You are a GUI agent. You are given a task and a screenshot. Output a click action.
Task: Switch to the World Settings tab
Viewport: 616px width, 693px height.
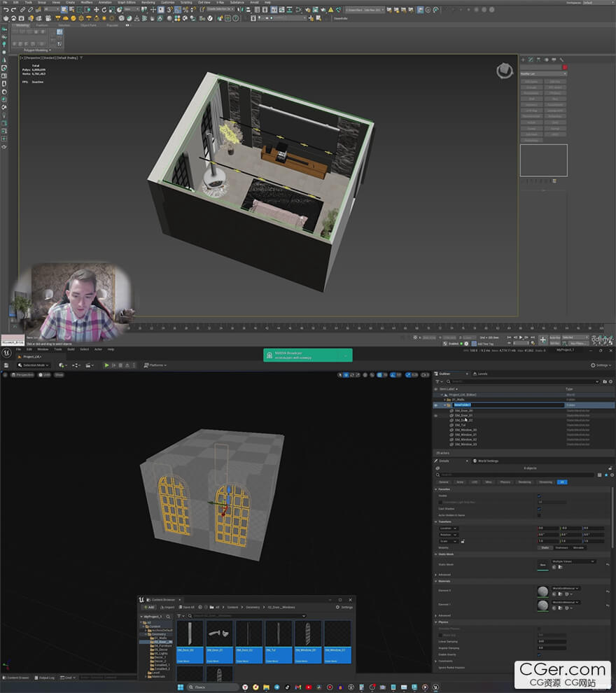pos(486,461)
